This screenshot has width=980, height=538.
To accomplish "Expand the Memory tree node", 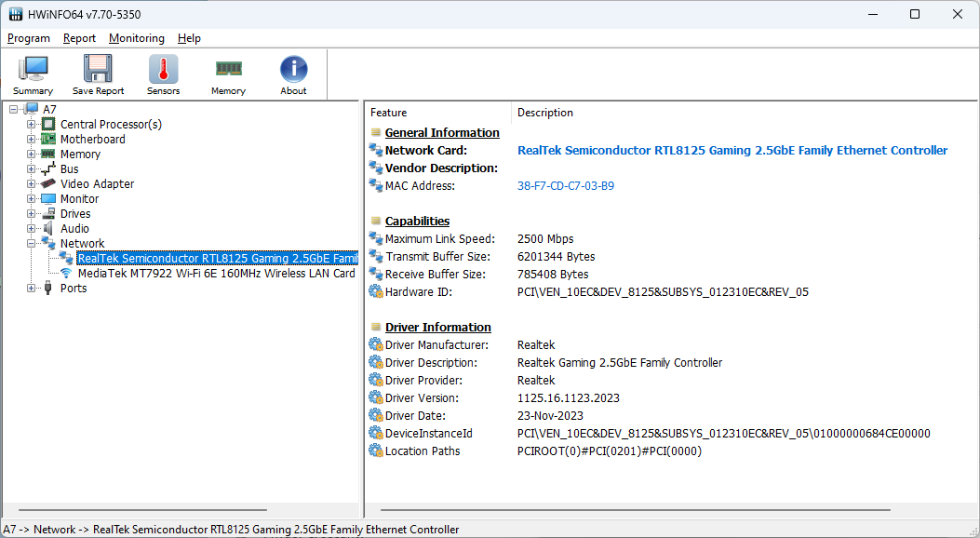I will coord(31,154).
